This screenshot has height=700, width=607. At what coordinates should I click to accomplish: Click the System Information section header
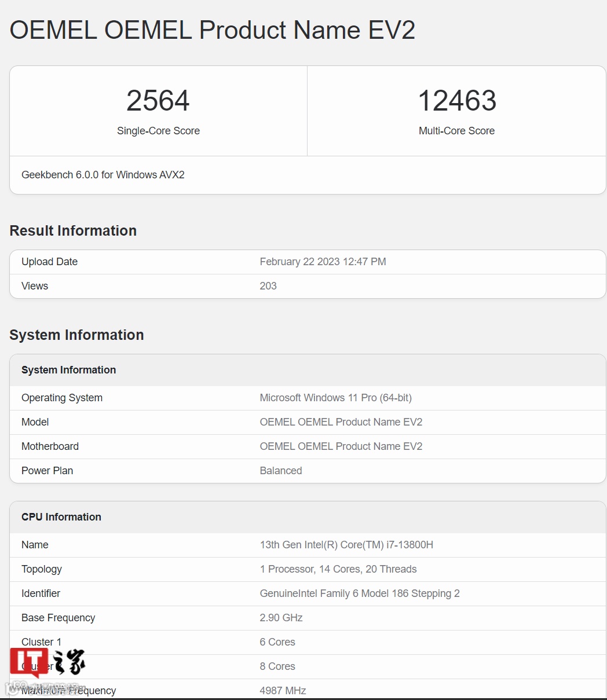pos(68,369)
